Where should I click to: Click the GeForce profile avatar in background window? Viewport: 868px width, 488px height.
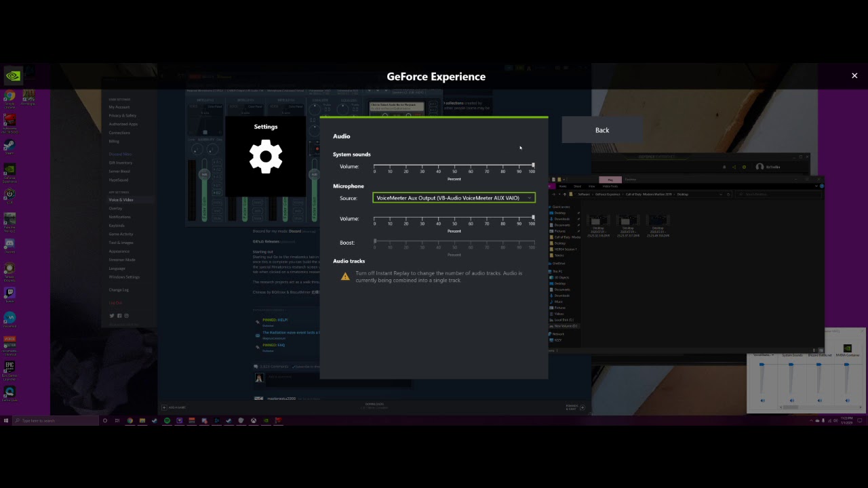tap(759, 167)
